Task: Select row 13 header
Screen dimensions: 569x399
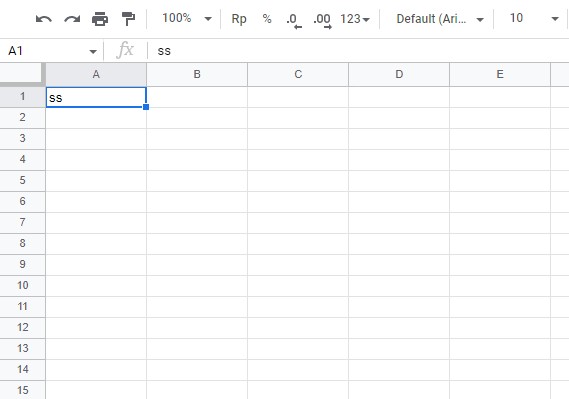Action: [22, 349]
